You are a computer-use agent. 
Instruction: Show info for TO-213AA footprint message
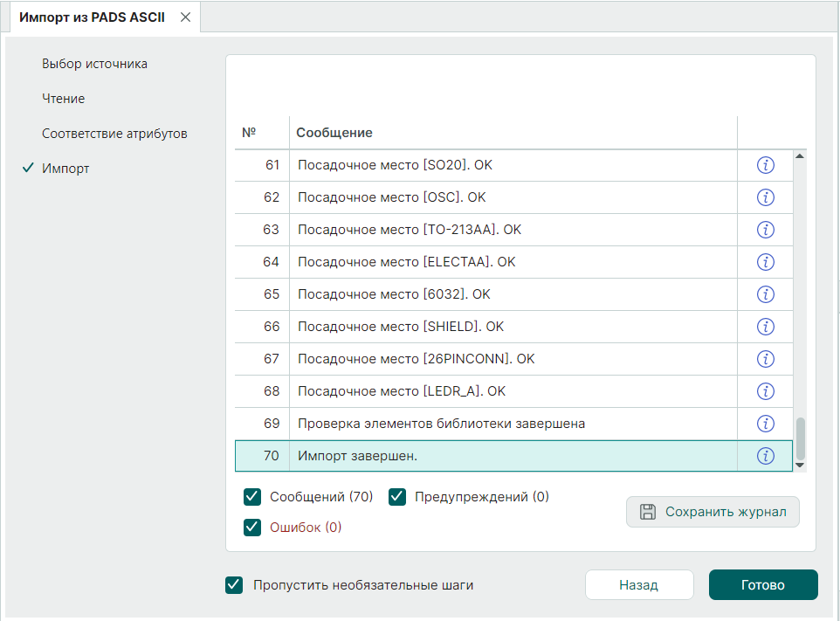(765, 230)
